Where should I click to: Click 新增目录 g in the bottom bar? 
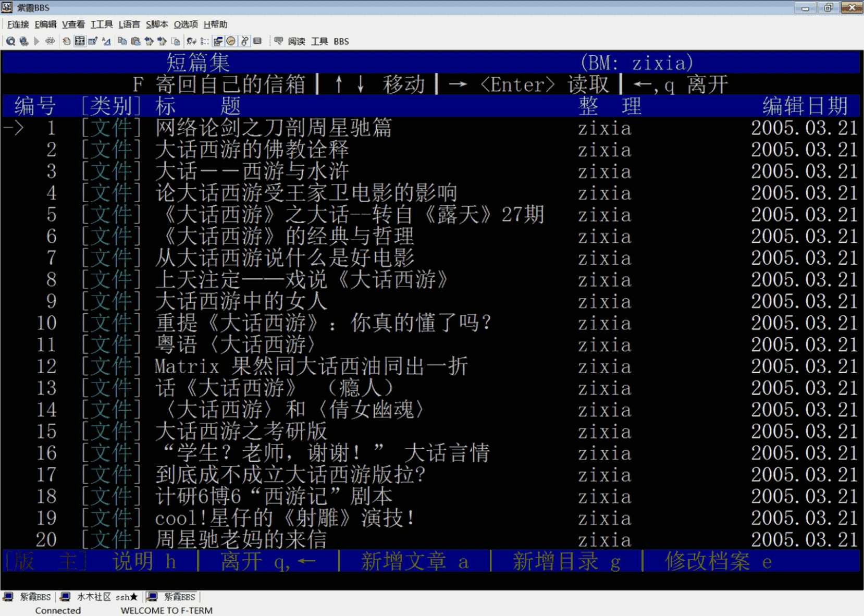[567, 561]
